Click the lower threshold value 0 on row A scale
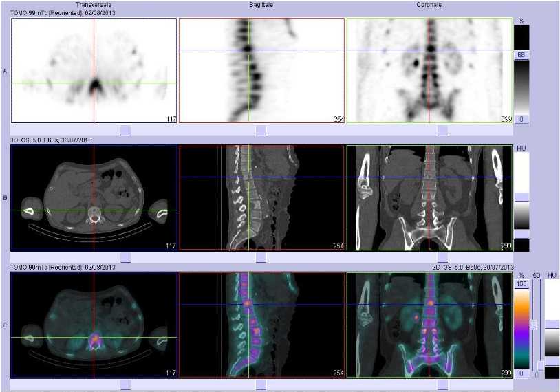The width and height of the screenshot is (560, 392). pyautogui.click(x=521, y=119)
